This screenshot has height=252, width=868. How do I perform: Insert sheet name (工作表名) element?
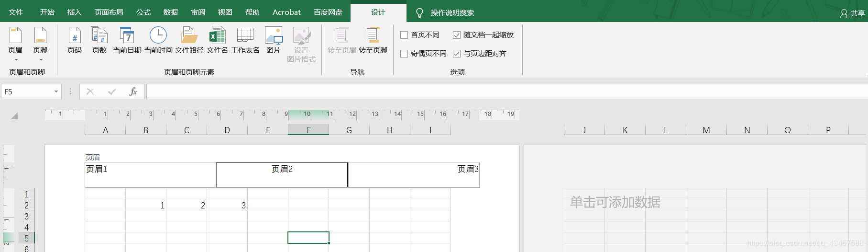[x=245, y=40]
